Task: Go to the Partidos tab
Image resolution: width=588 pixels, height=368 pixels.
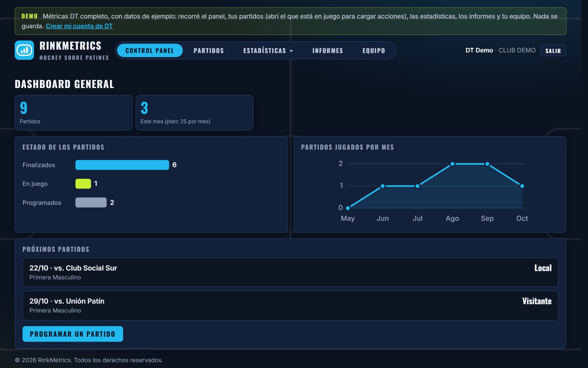Action: pos(209,51)
